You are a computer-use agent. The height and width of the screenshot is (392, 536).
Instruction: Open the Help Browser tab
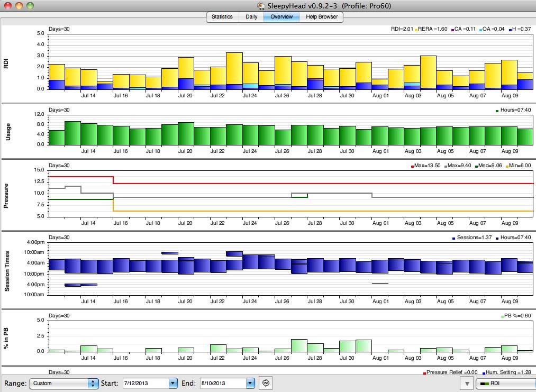click(322, 16)
